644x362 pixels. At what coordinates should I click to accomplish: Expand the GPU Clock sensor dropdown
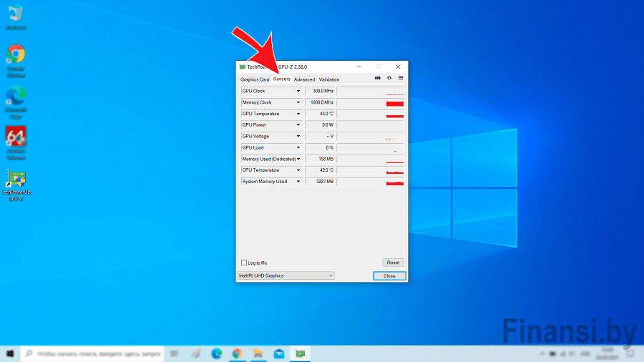click(298, 91)
